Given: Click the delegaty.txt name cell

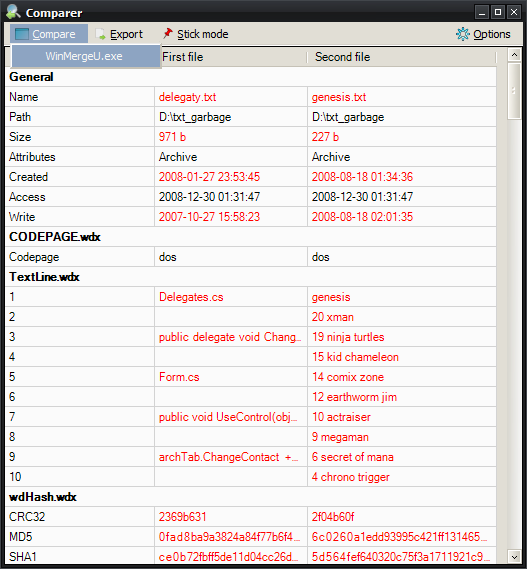Looking at the screenshot, I should tap(231, 97).
